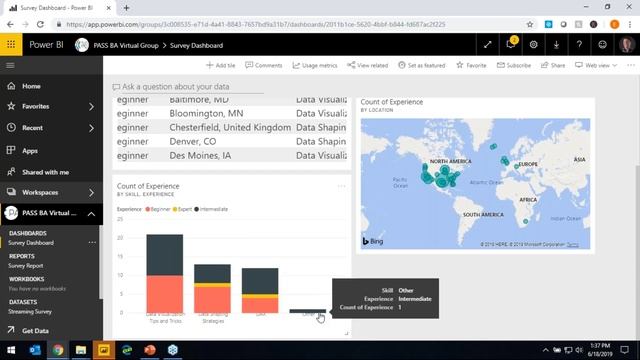This screenshot has width=640, height=360.
Task: Toggle the hamburger navigation pane icon
Action: coord(11,65)
